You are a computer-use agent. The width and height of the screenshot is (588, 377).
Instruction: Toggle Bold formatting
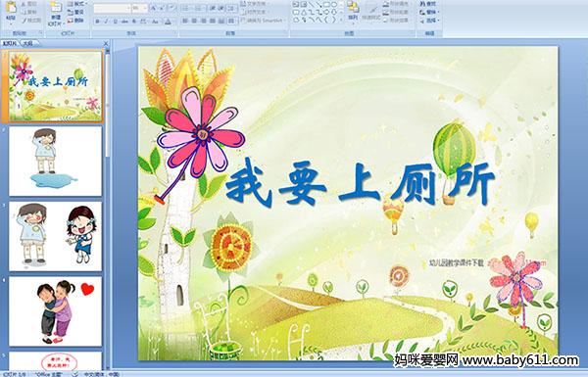pos(97,22)
